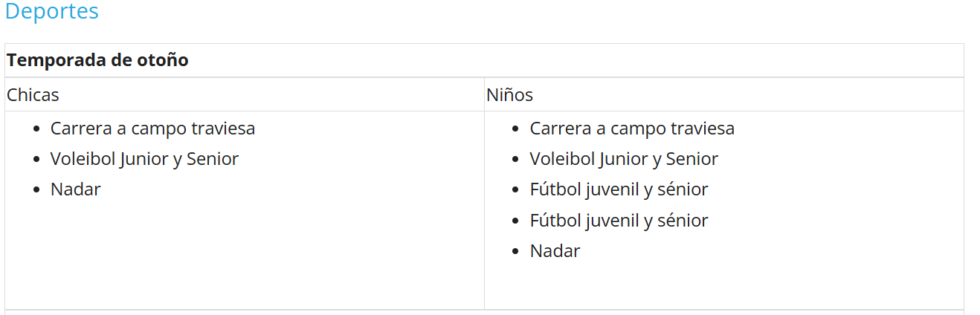The image size is (980, 315).
Task: Select the Temporada de otoño table header
Action: point(97,60)
